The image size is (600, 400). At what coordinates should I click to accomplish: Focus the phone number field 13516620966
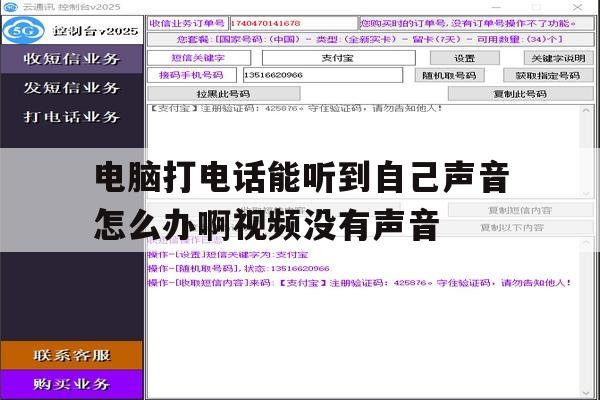[x=323, y=75]
